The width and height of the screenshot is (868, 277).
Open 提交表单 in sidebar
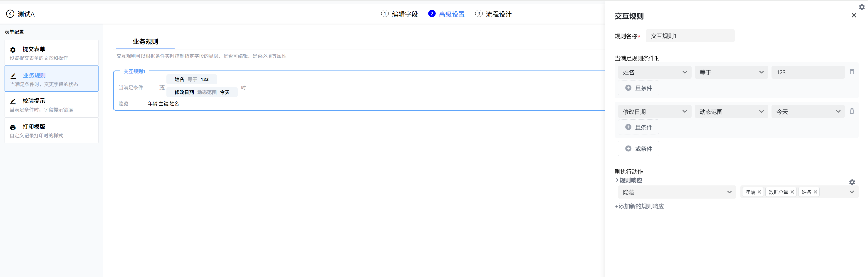click(52, 53)
